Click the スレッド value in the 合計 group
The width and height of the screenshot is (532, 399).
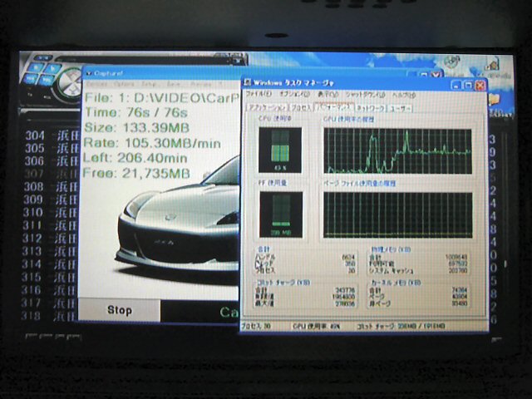[351, 264]
